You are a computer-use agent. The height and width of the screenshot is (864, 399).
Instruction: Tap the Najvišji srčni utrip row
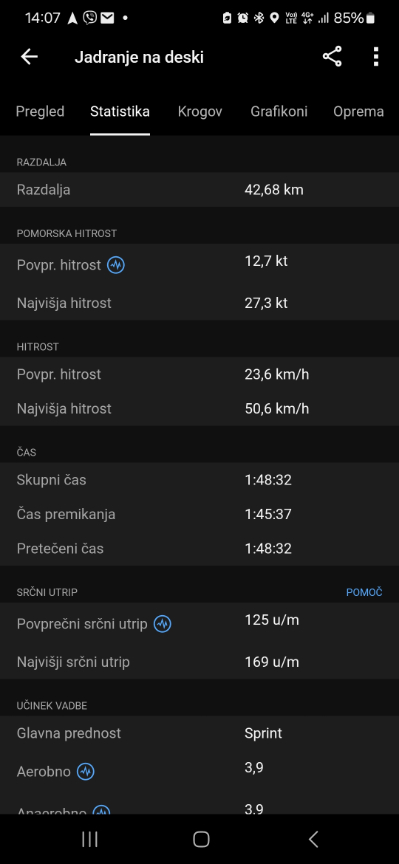coord(200,662)
